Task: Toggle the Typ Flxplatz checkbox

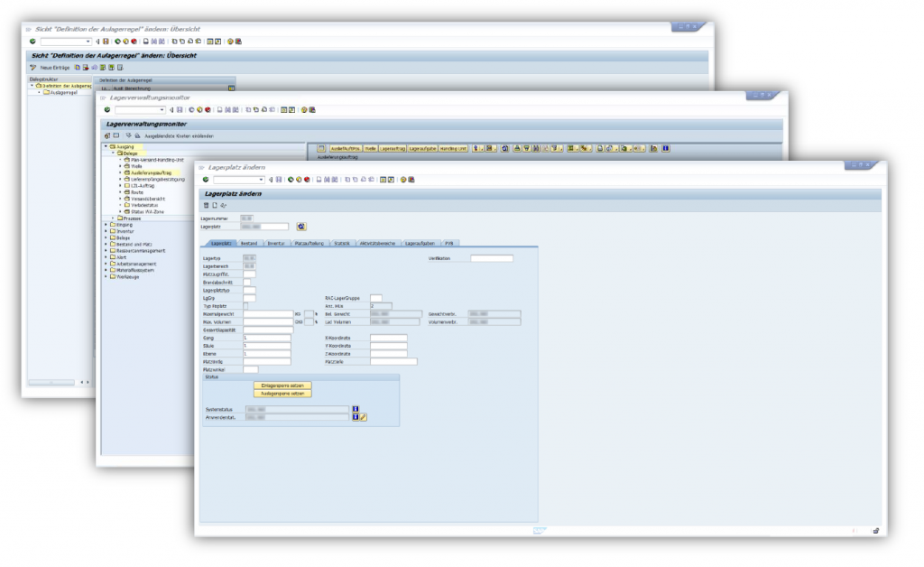Action: coord(246,306)
